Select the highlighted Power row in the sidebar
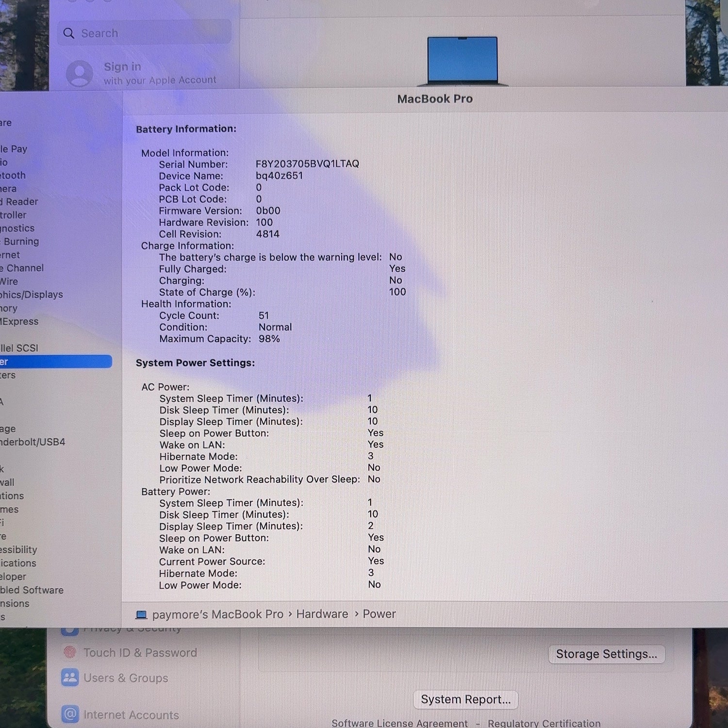728x728 pixels. pyautogui.click(x=56, y=362)
